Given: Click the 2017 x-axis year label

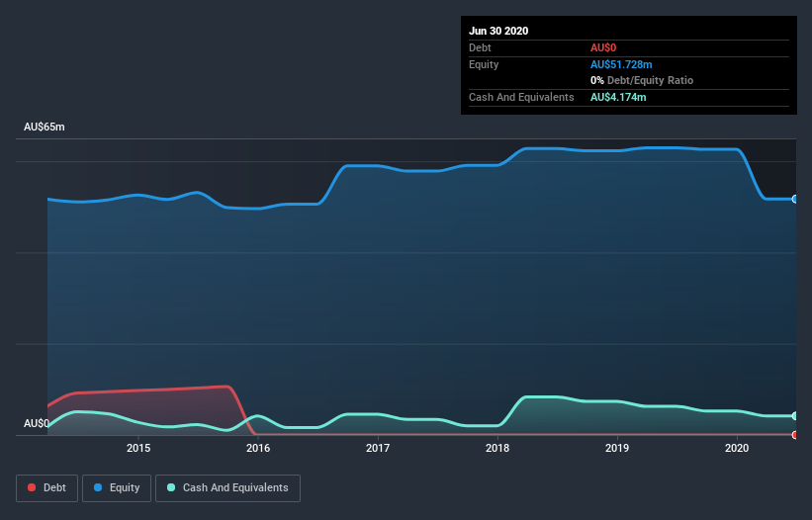Looking at the screenshot, I should pos(378,448).
